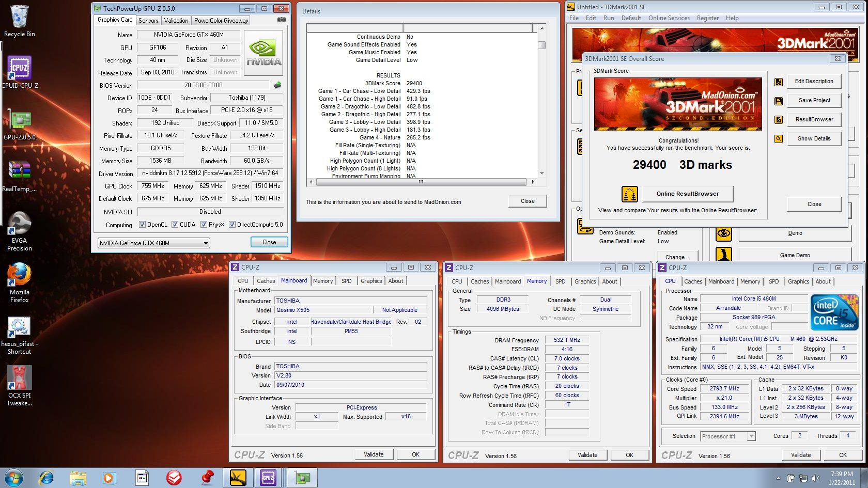Image resolution: width=868 pixels, height=488 pixels.
Task: Click the Game Demo joystick icon
Action: pos(724,255)
